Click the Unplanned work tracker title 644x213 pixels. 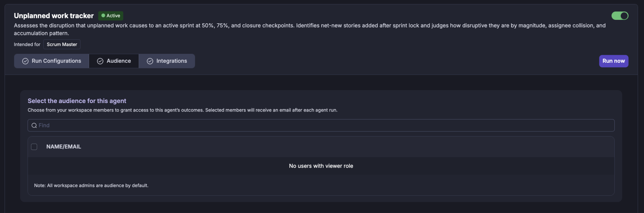tap(54, 16)
